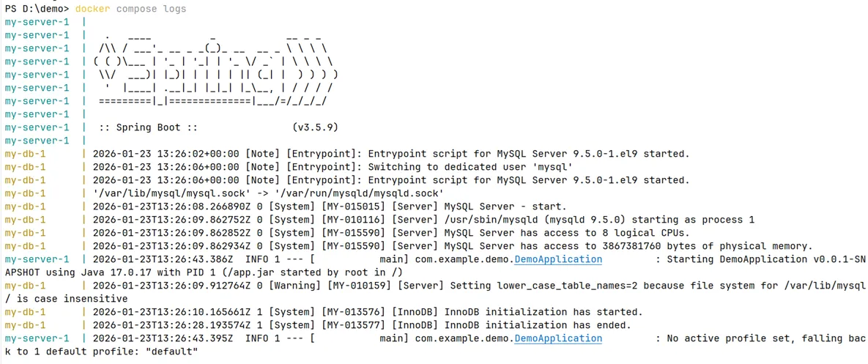This screenshot has height=364, width=868.
Task: Click the "logs" argument in the command
Action: [x=174, y=9]
